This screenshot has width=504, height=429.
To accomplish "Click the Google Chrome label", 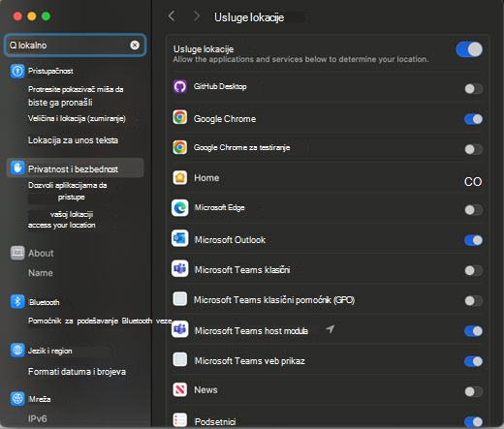I will tap(225, 119).
